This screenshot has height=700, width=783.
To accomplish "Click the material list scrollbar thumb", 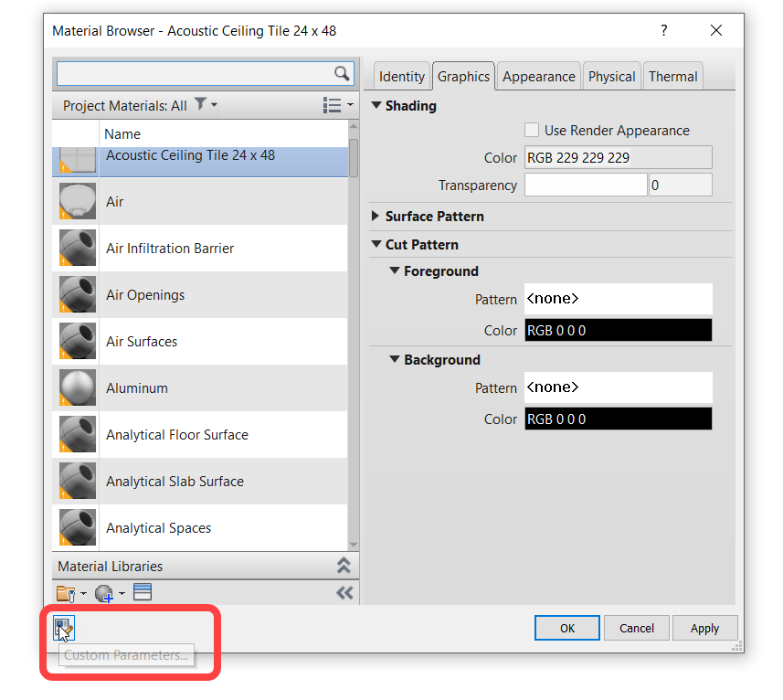I will coord(354,158).
